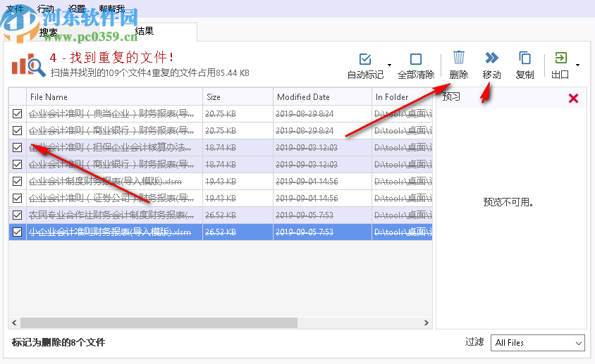Select the file 企业会计制度财务报表(导入模版).xlsm
Viewport: 595px width, 364px height.
[105, 181]
